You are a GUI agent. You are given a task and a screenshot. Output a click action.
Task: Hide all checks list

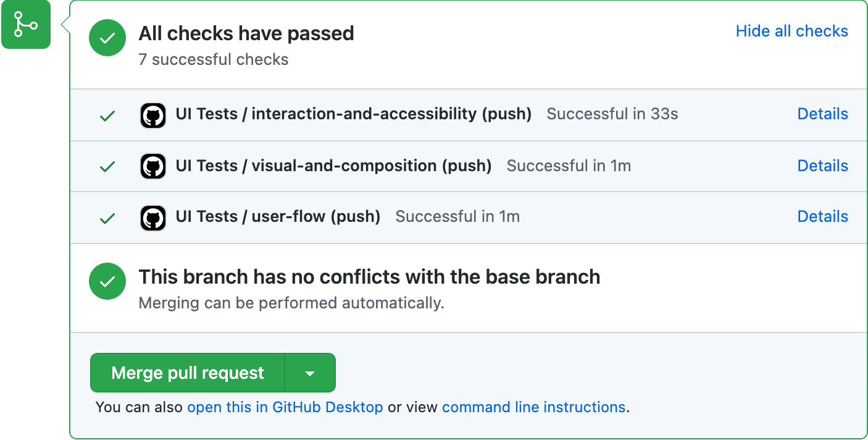pyautogui.click(x=791, y=32)
